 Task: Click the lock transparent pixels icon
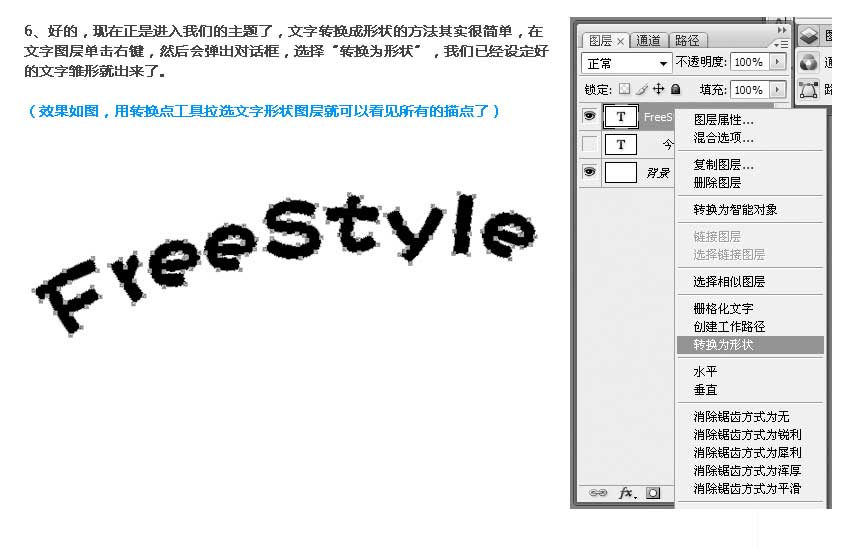click(x=627, y=89)
